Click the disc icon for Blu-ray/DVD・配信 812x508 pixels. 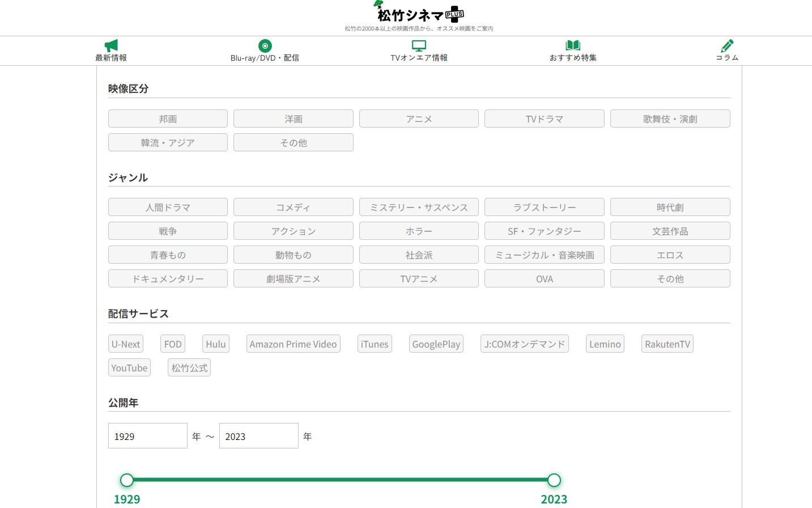(x=265, y=45)
